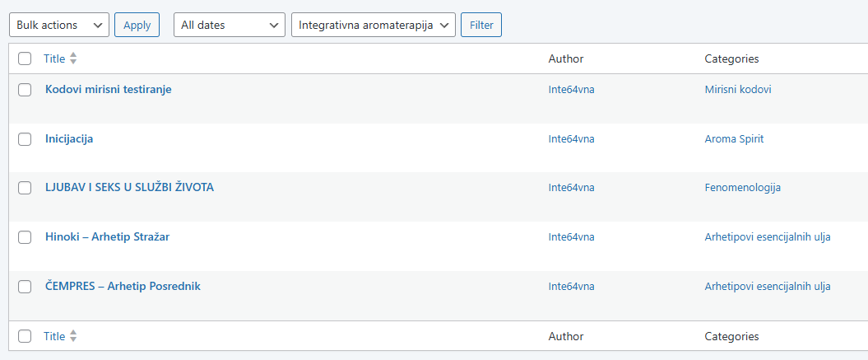Screen dimensions: 868x360
Task: Click the Mirisni kodovi category link
Action: click(x=738, y=89)
